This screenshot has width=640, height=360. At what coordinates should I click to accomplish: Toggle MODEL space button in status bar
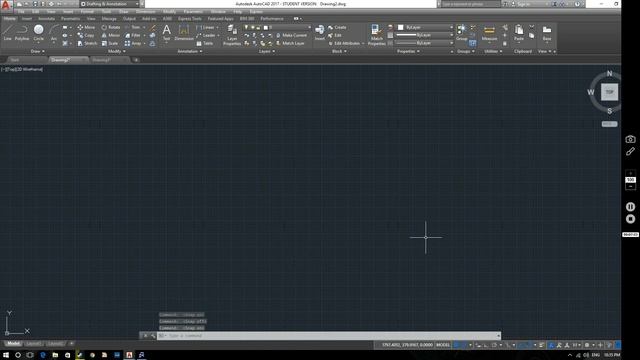[x=443, y=345]
